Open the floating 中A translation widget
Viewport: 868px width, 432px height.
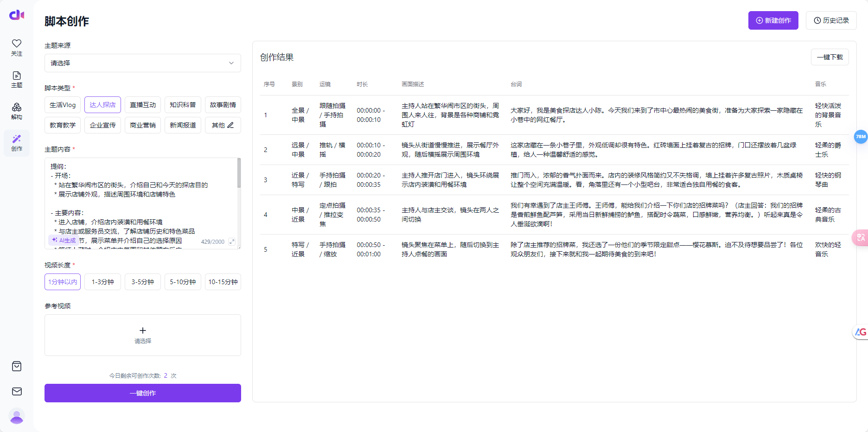861,237
